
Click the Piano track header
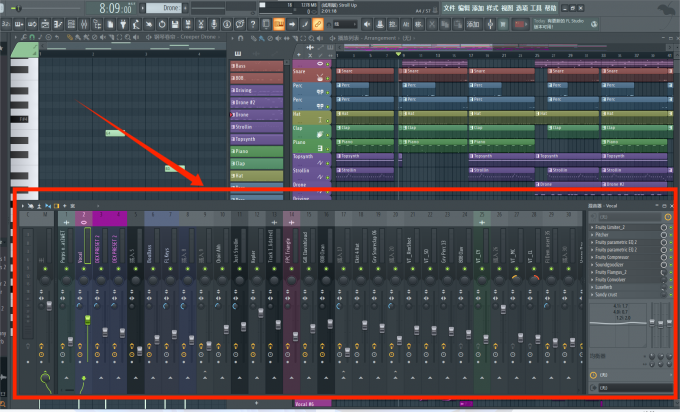[x=302, y=143]
